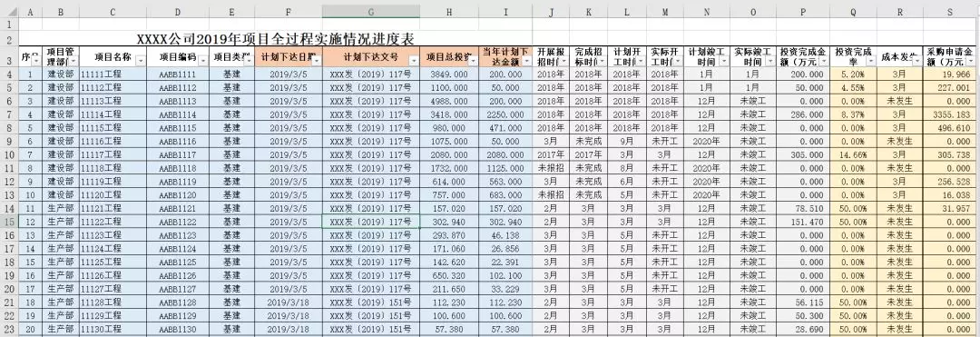
Task: Select completion rate 8.37%
Action: point(853,114)
